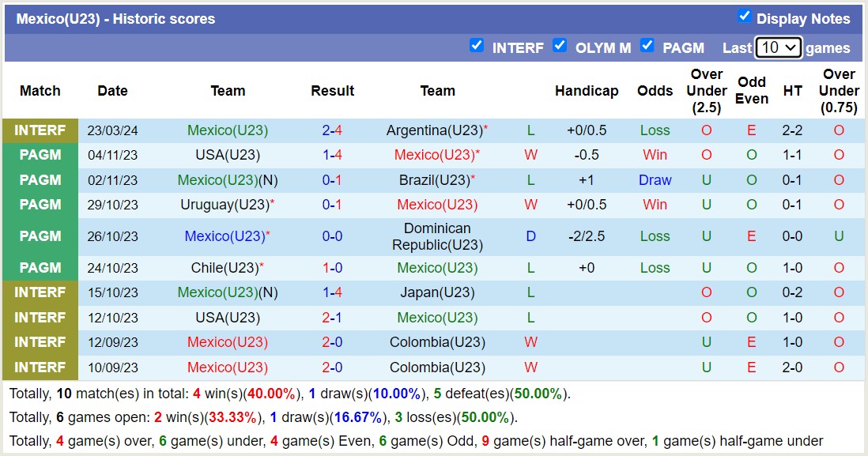Click Chile(U23) team name
The width and height of the screenshot is (868, 456).
click(x=224, y=268)
